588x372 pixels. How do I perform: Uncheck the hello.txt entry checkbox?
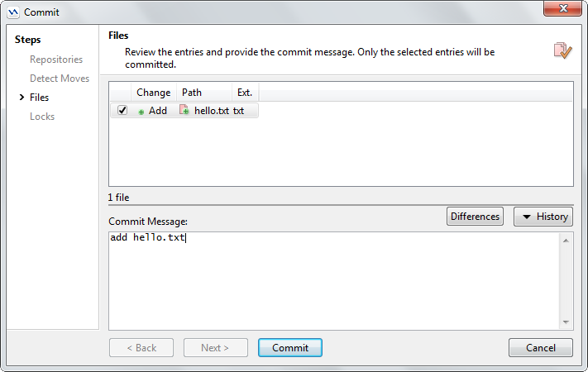tap(122, 110)
